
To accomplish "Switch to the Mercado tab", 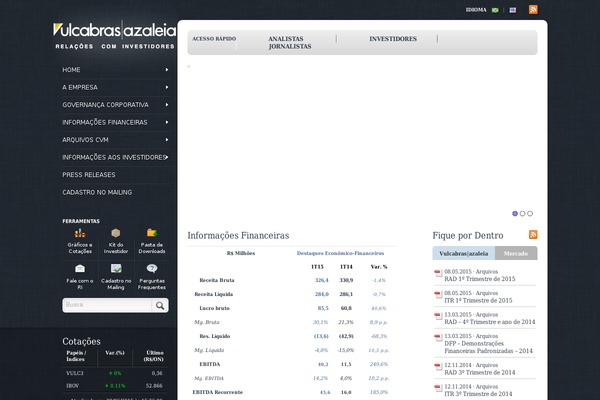I will tap(516, 253).
